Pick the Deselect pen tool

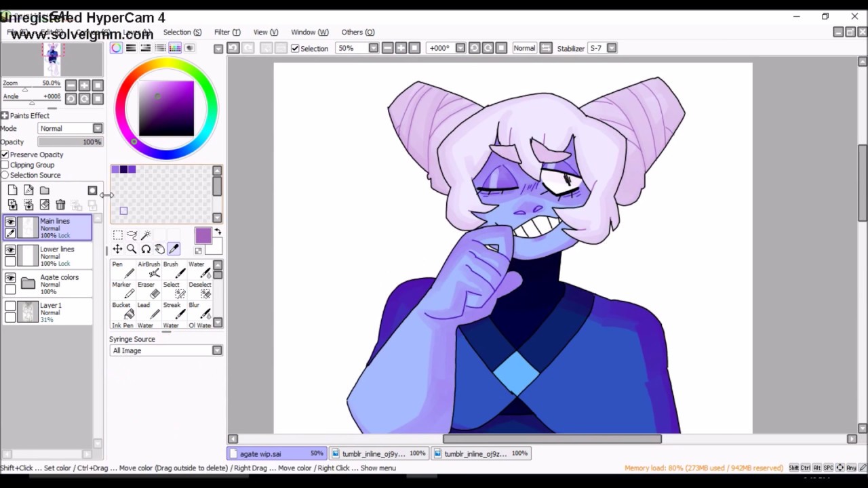pyautogui.click(x=200, y=289)
